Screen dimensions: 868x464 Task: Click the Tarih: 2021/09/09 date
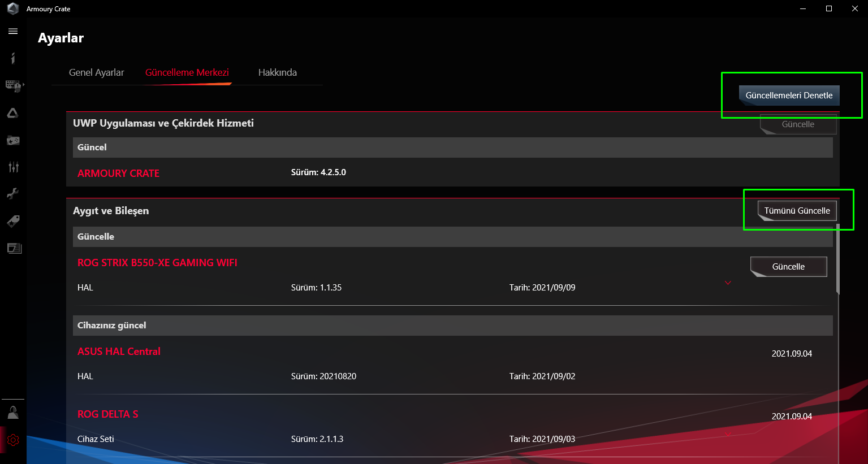(542, 288)
